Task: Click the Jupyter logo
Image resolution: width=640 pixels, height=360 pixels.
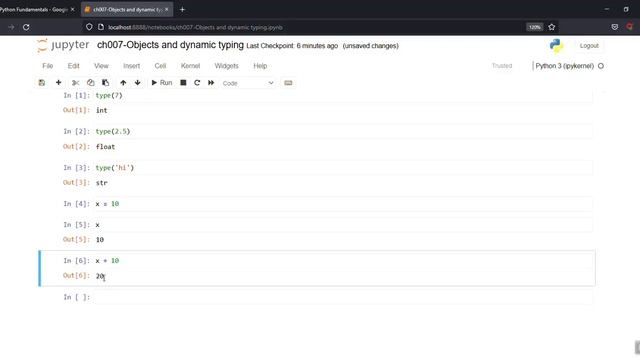Action: click(63, 45)
